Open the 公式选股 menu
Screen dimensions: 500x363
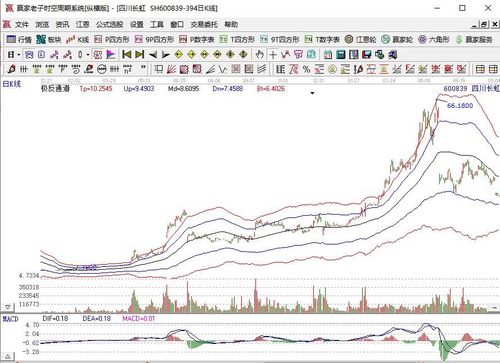110,24
